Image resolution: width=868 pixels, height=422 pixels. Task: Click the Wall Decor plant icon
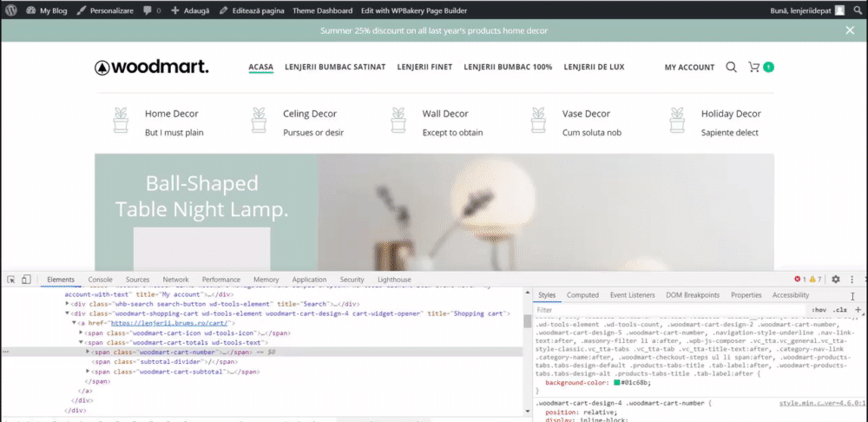click(398, 120)
